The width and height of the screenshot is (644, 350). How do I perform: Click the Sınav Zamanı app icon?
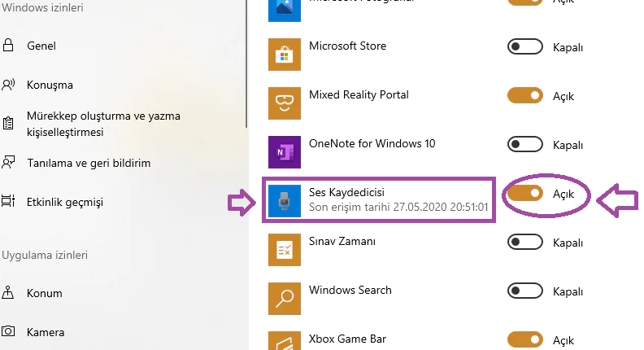(285, 249)
